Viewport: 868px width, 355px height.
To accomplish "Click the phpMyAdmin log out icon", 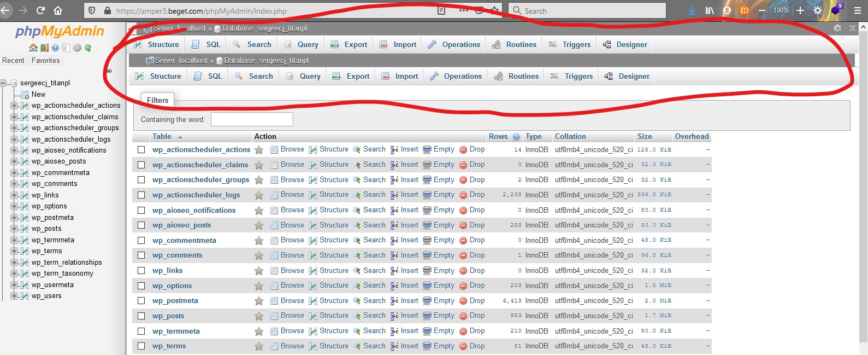I will [44, 48].
